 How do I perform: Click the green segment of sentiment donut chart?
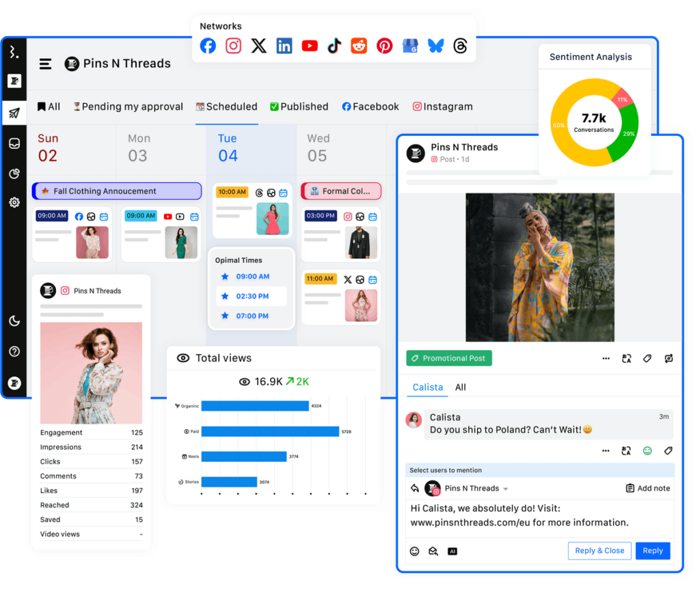point(624,133)
